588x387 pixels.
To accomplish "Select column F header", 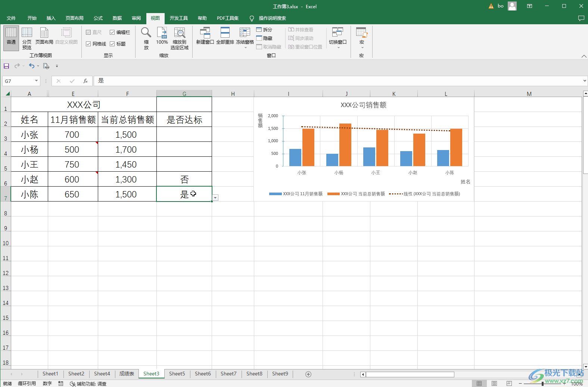I will point(127,94).
